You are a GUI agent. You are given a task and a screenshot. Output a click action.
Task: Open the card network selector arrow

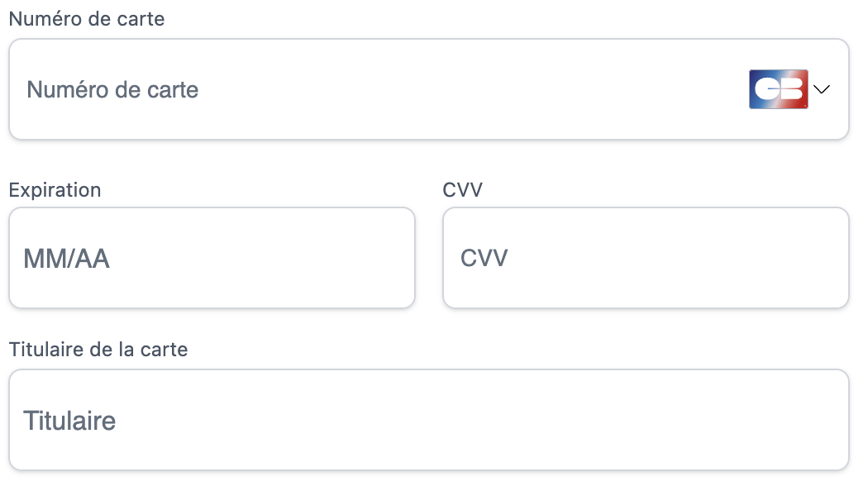(x=822, y=89)
